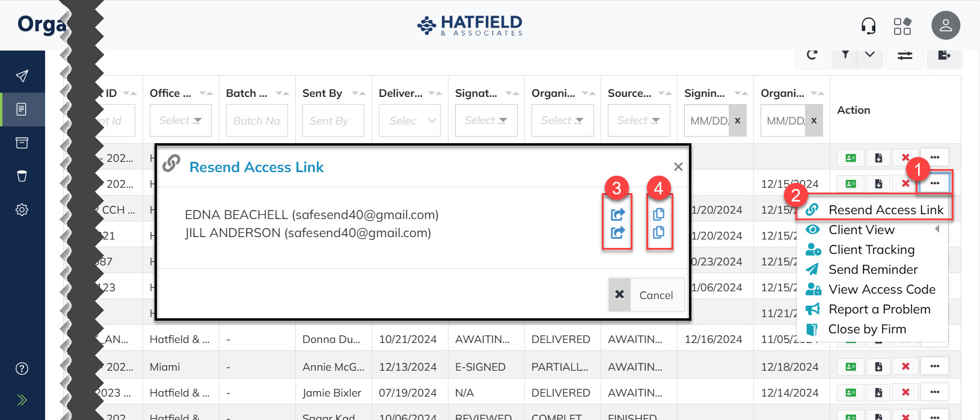
Task: Click the export to file icon
Action: (944, 55)
